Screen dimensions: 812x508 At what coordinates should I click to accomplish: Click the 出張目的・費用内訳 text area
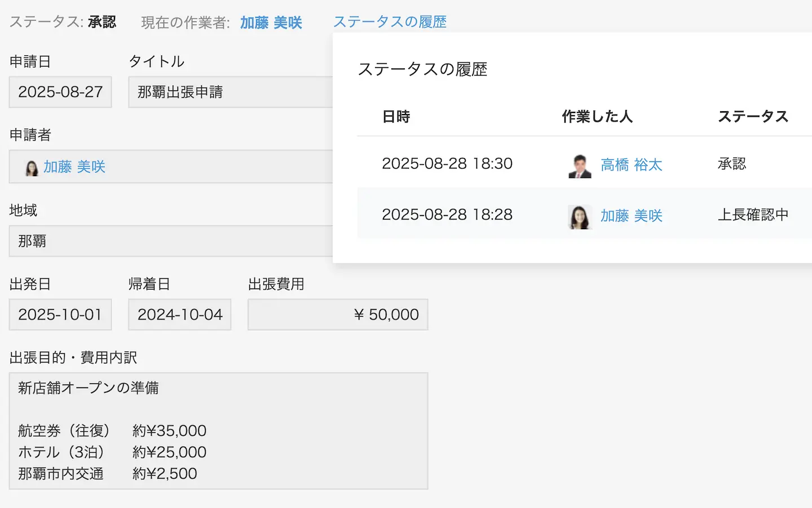pos(218,431)
